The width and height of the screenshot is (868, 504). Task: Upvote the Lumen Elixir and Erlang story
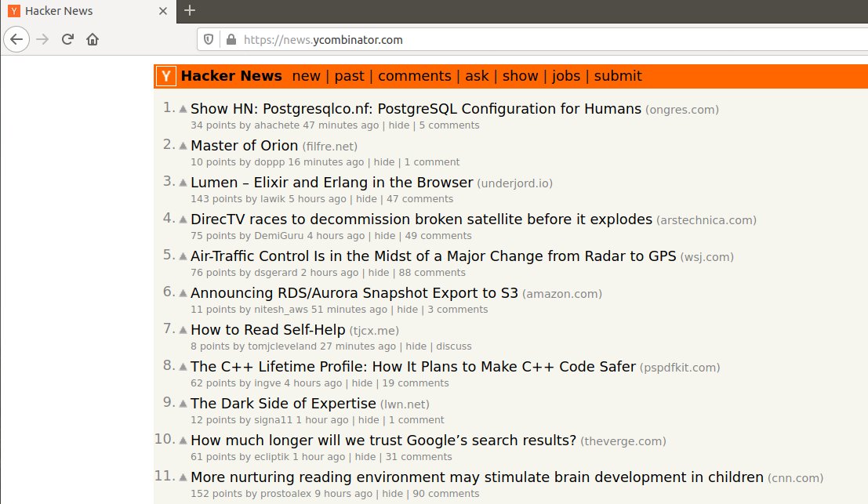[183, 183]
